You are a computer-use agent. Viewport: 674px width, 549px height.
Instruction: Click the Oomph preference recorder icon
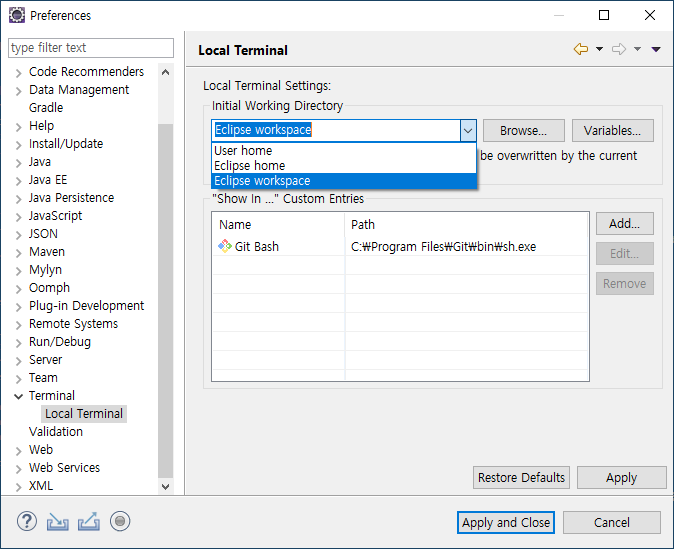coord(120,521)
